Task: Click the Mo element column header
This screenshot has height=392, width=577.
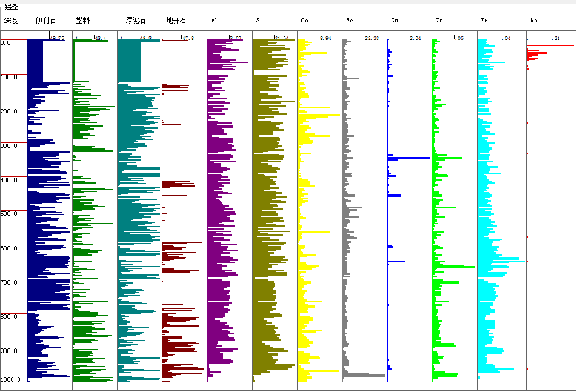Action: click(534, 21)
